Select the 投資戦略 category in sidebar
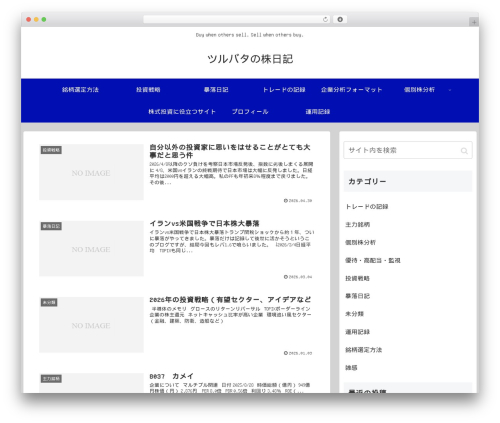The height and width of the screenshot is (423, 500). [x=357, y=278]
